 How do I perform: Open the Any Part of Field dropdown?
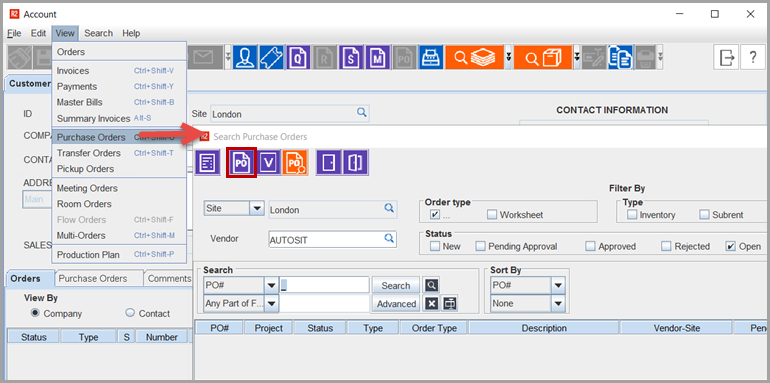tap(272, 303)
